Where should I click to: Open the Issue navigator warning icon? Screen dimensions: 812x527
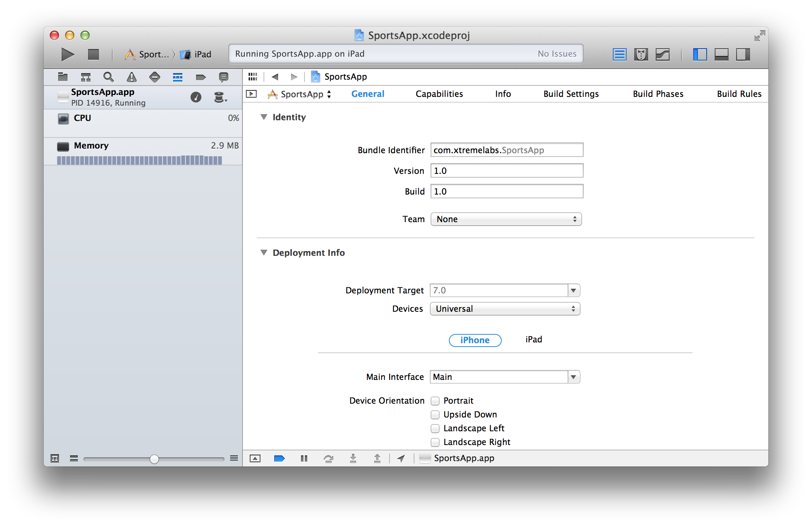131,77
